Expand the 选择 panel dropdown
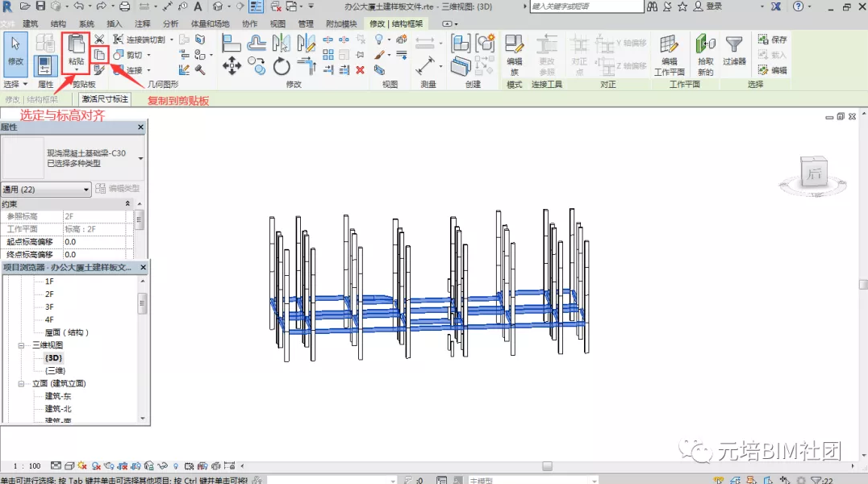 pos(24,84)
